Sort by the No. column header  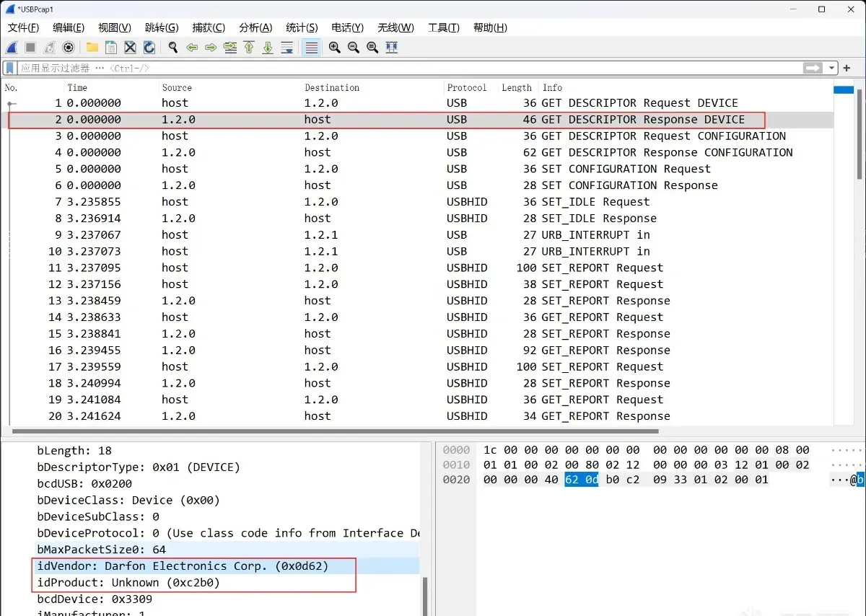click(x=32, y=87)
